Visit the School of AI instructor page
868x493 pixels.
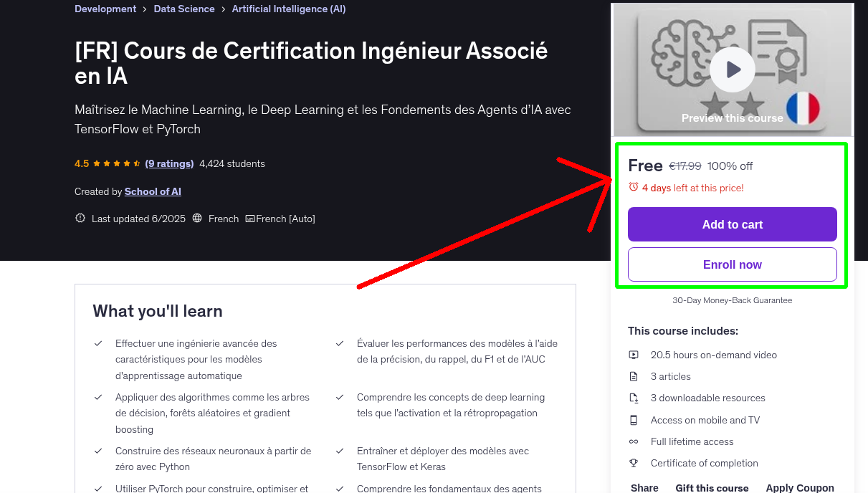point(153,191)
